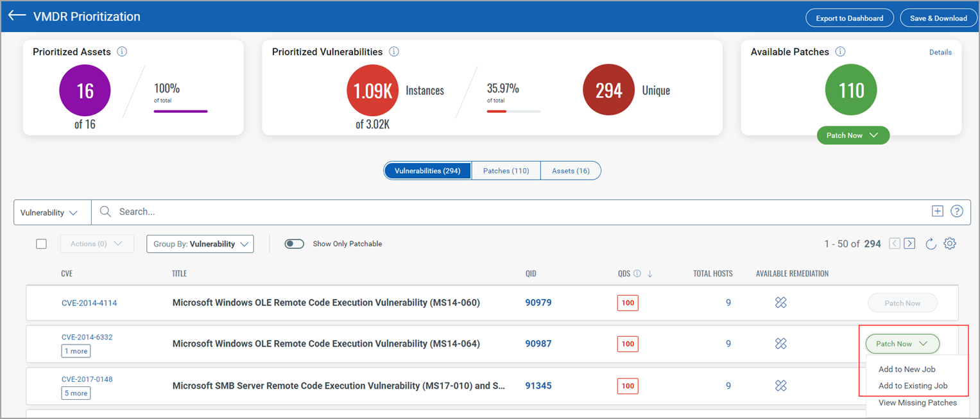Viewport: 980px width, 419px height.
Task: Enable the Show Only Patchable toggle
Action: pos(294,244)
